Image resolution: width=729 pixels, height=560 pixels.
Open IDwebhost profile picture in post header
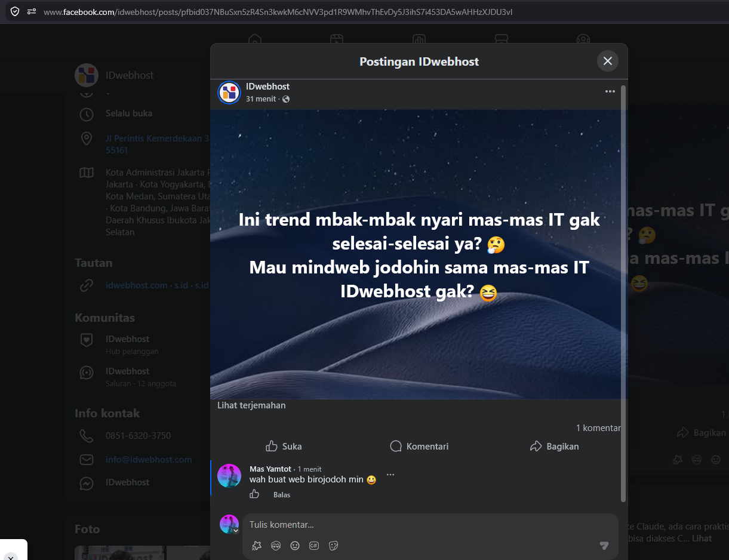coord(229,93)
